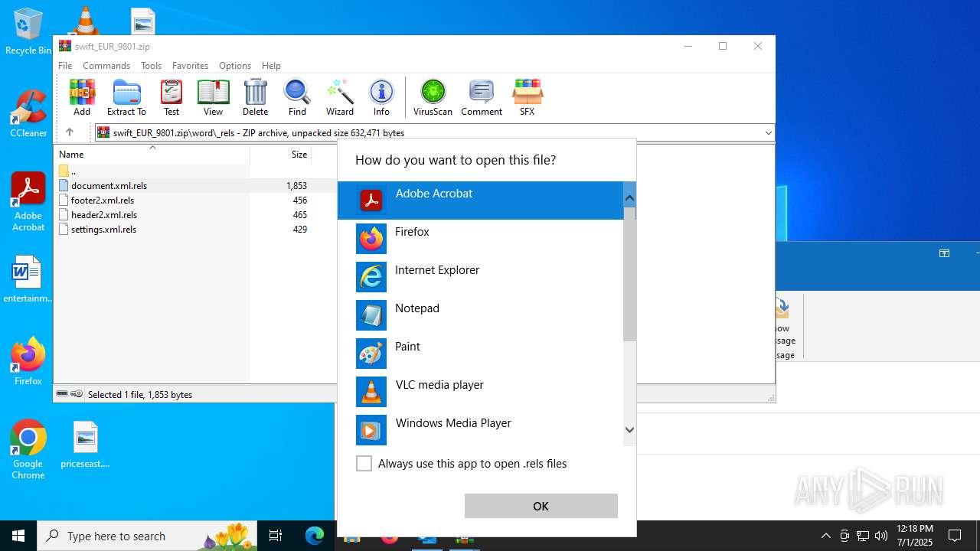The image size is (980, 551).
Task: Click the View toolbar icon
Action: [x=213, y=97]
